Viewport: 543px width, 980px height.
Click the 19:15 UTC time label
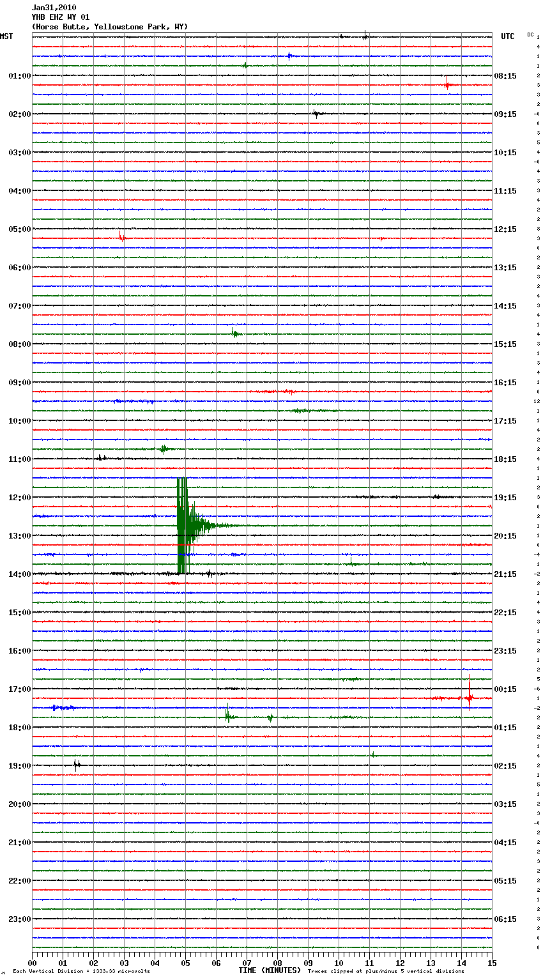(x=505, y=498)
